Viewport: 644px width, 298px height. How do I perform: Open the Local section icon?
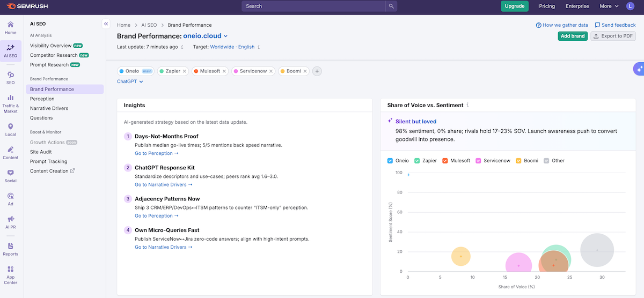11,130
